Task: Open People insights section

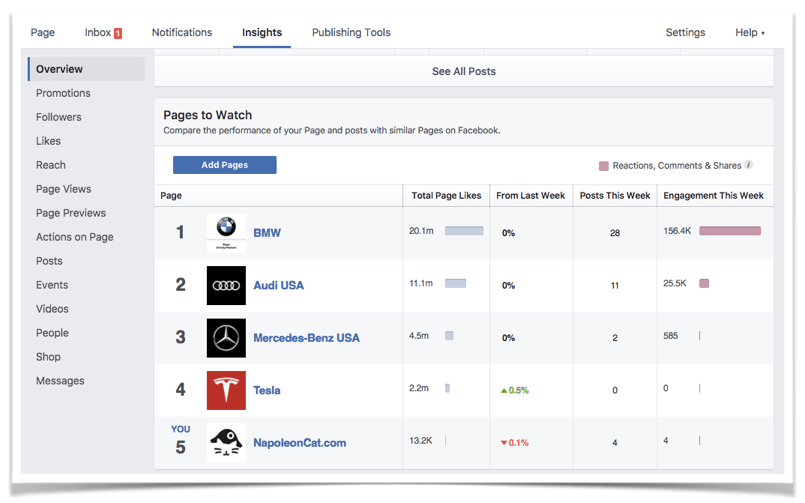Action: 52,333
